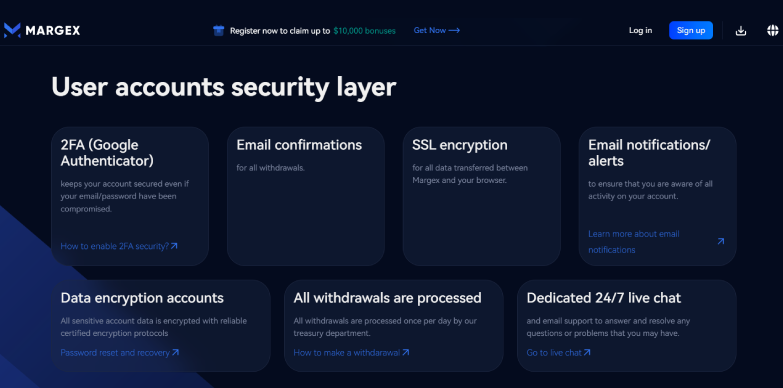This screenshot has height=388, width=783.
Task: Click All withdrawals are processed heading
Action: click(x=388, y=298)
